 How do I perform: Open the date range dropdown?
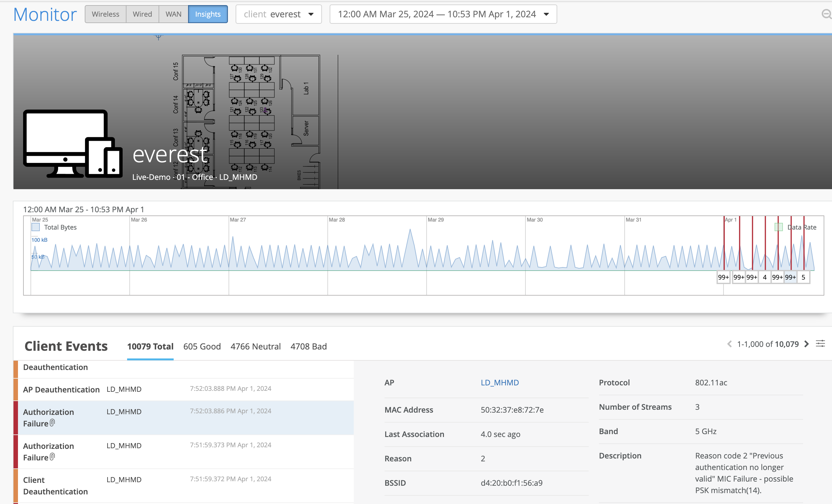click(x=443, y=14)
